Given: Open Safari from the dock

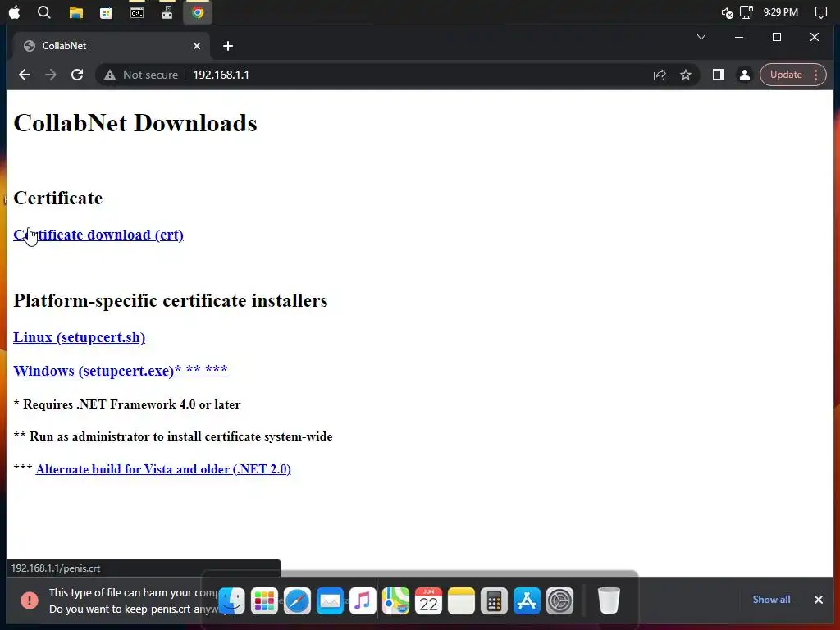Looking at the screenshot, I should point(297,600).
